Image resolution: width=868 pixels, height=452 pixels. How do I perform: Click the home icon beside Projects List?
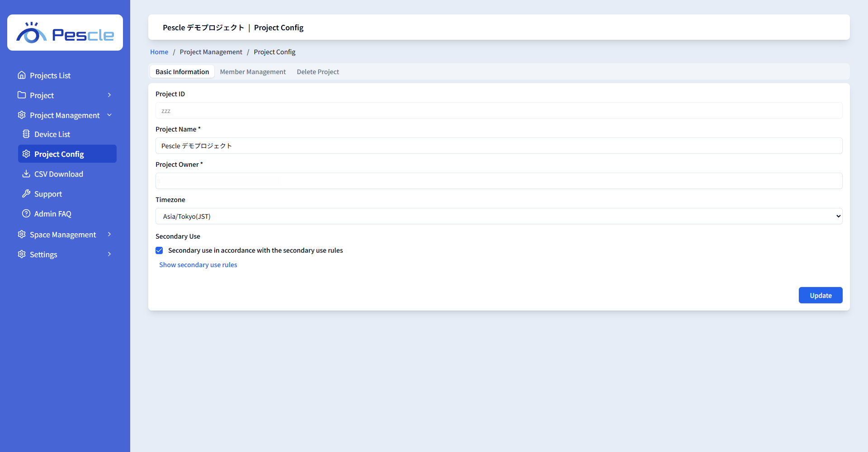coord(22,75)
